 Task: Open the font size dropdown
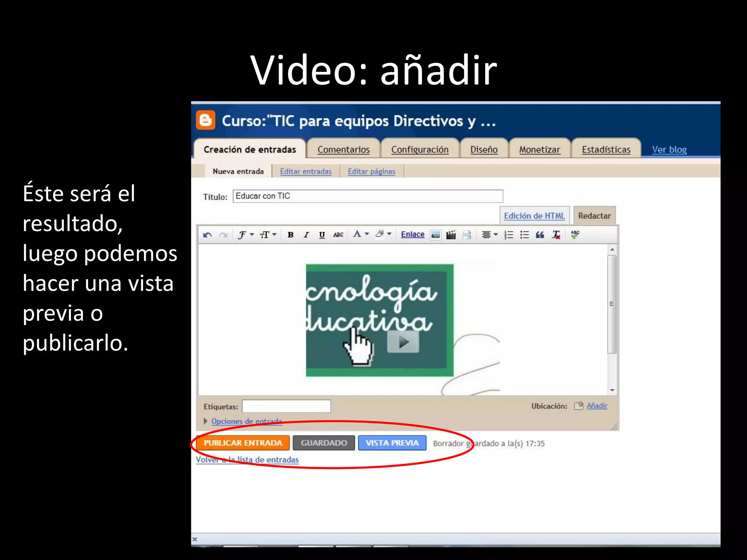[x=268, y=234]
